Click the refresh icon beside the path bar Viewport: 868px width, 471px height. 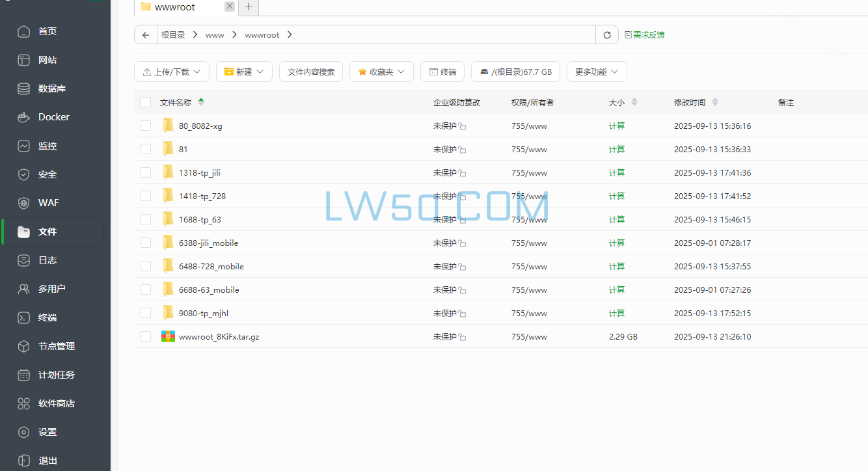pos(606,34)
